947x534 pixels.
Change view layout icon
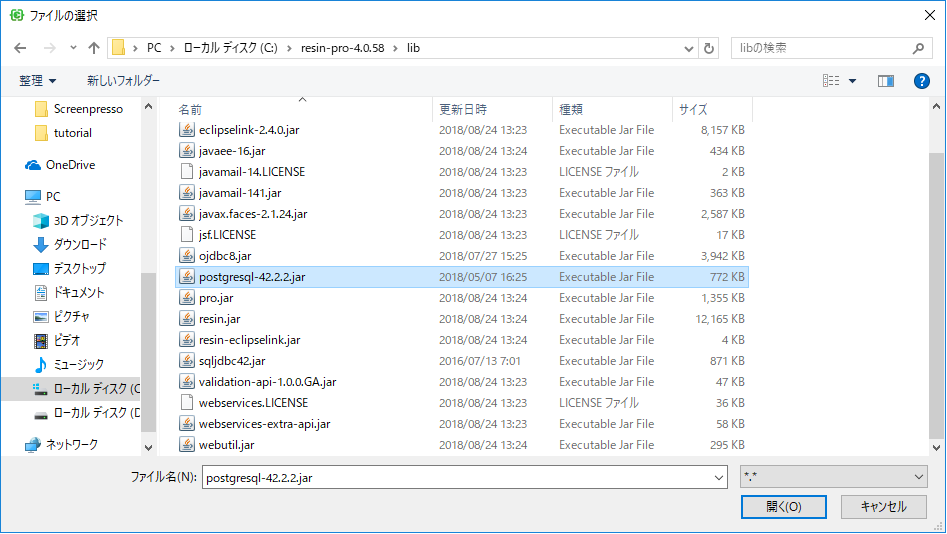click(831, 81)
